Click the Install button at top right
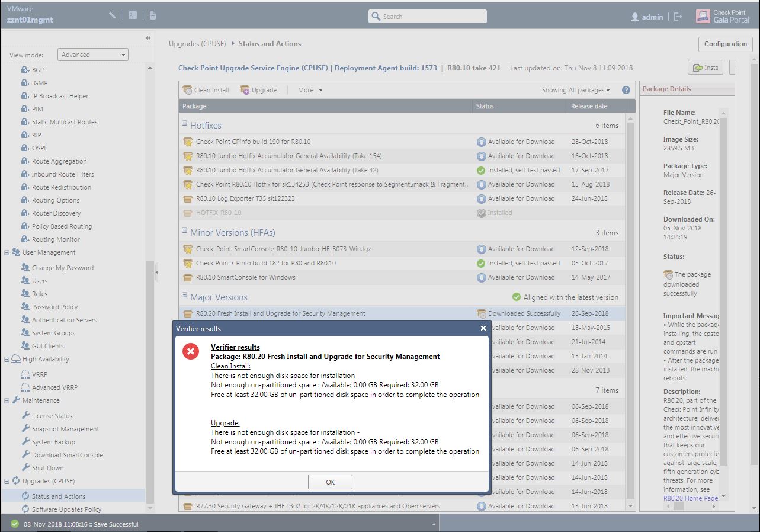The height and width of the screenshot is (532, 760). pos(706,68)
